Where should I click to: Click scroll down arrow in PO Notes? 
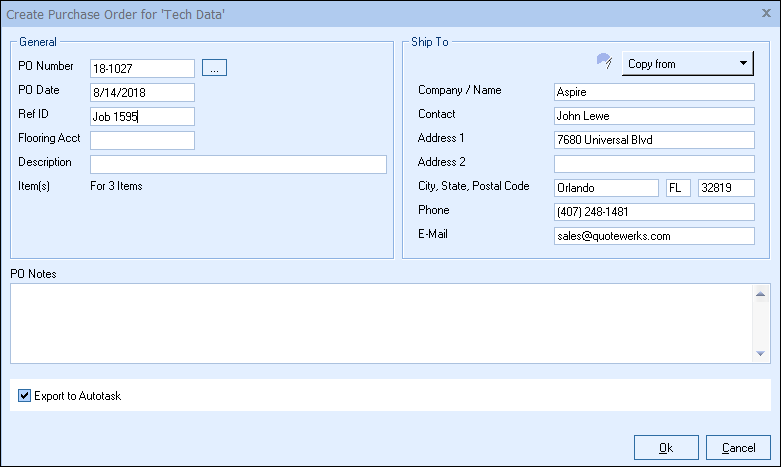pos(761,353)
